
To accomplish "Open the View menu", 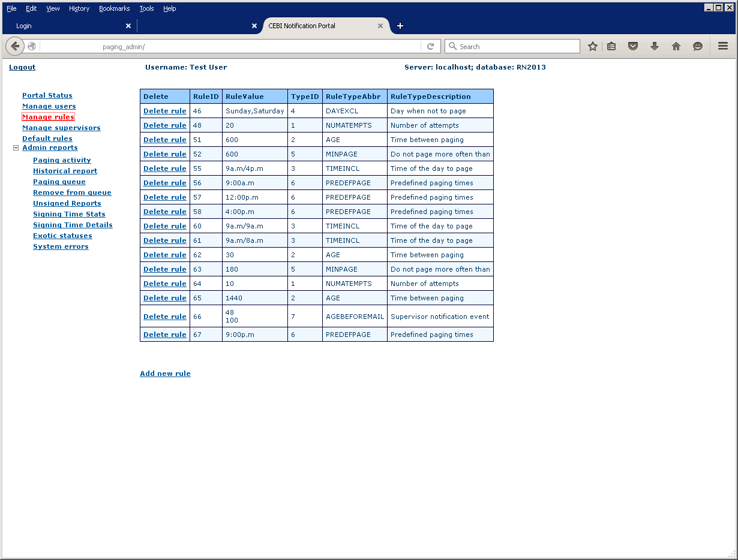I will (x=53, y=8).
